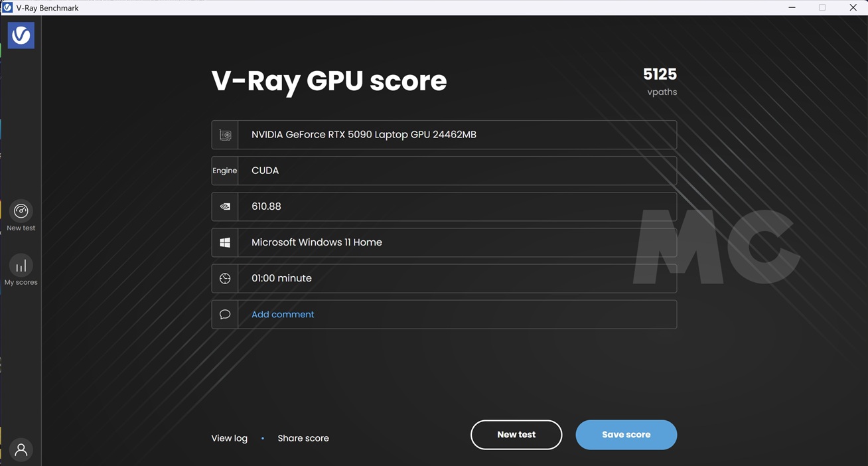
Task: Open My scores in sidebar
Action: pyautogui.click(x=21, y=271)
